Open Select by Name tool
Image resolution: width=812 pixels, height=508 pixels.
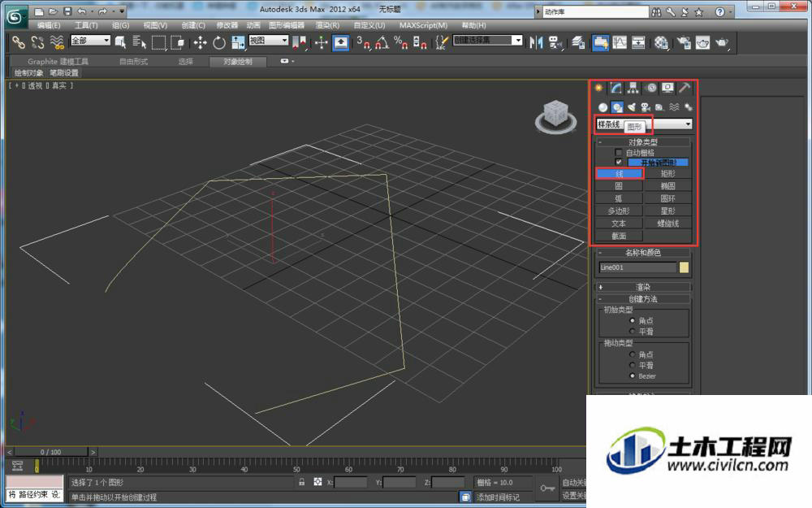140,42
